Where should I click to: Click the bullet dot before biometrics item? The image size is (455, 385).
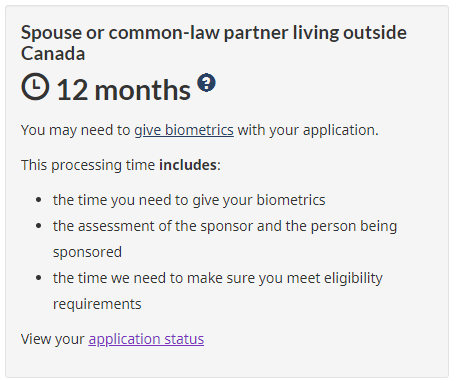39,200
